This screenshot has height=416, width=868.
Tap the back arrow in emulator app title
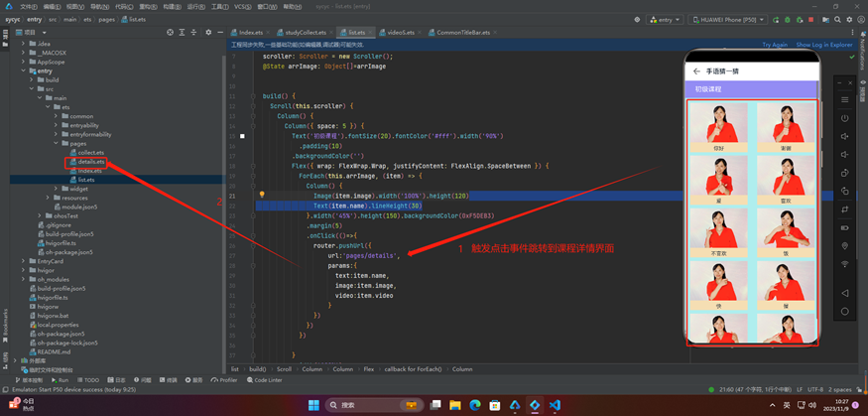click(696, 71)
